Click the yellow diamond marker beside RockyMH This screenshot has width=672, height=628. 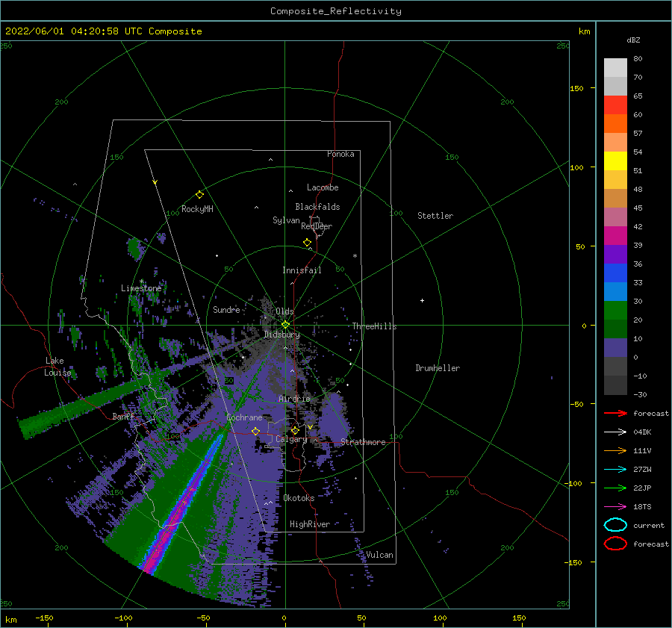click(199, 195)
